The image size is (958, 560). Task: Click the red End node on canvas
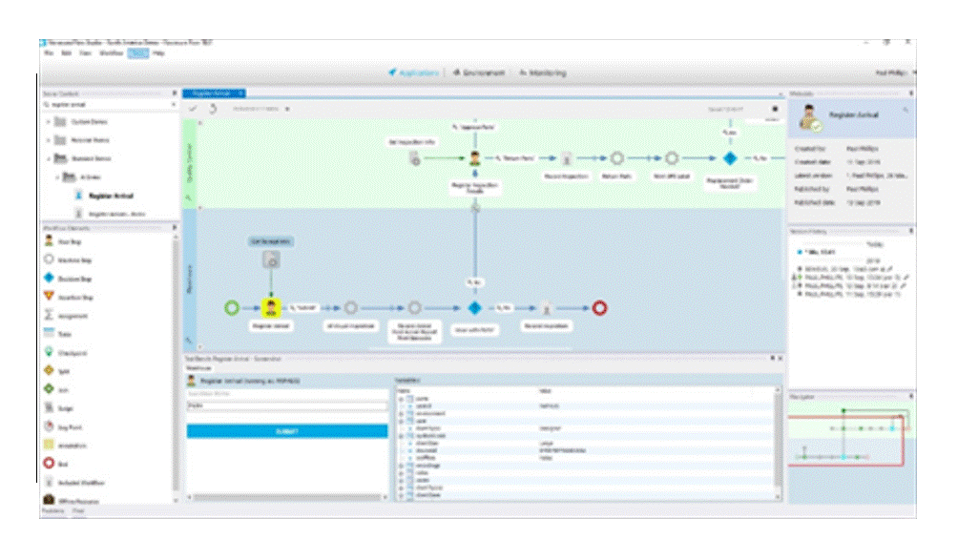[x=599, y=308]
